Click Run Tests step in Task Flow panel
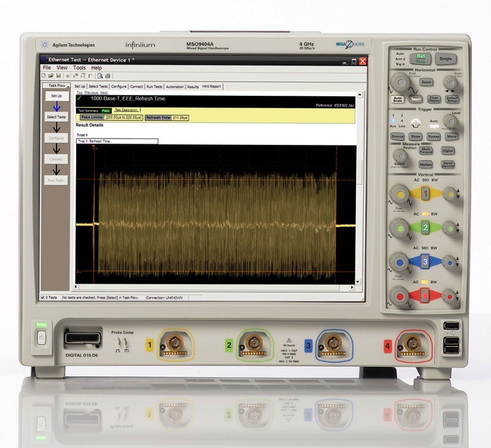 [x=56, y=180]
